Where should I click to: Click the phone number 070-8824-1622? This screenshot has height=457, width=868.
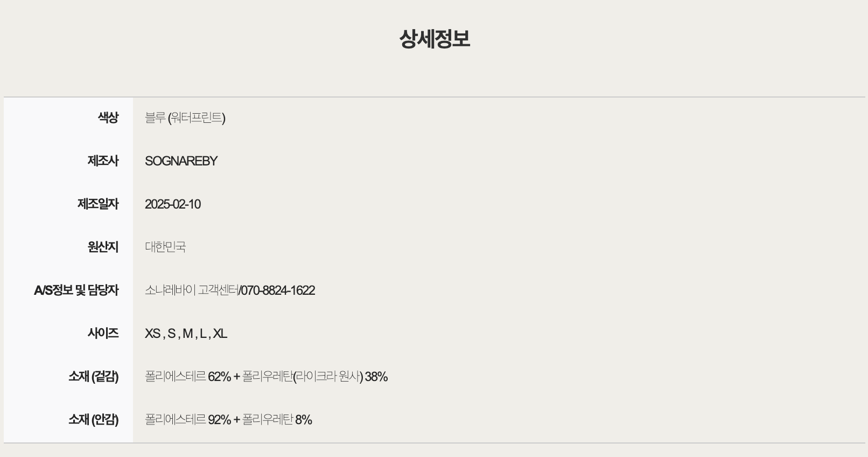278,290
